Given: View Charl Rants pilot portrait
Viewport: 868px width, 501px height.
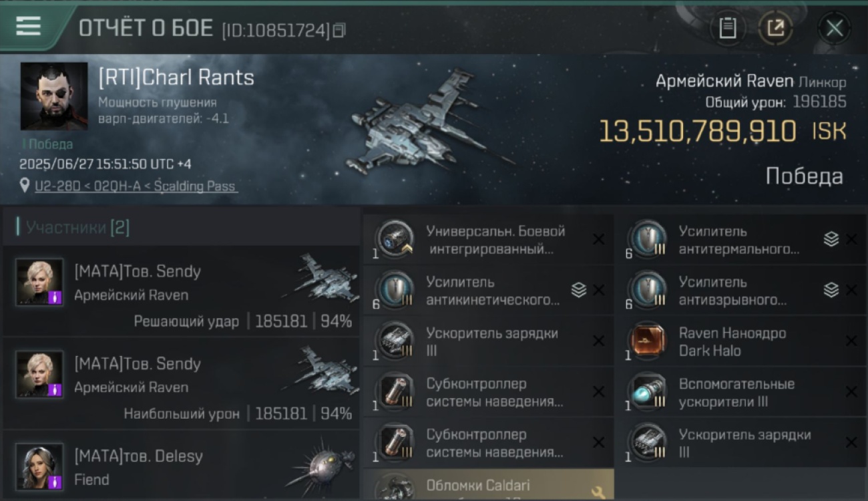Looking at the screenshot, I should point(54,96).
